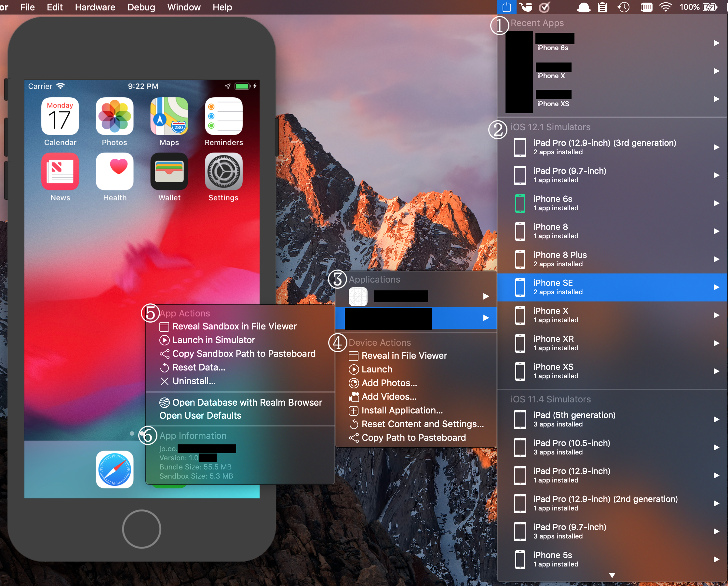Click the Wi-Fi status icon in menu bar
Screen dimensions: 728x586
pos(666,7)
